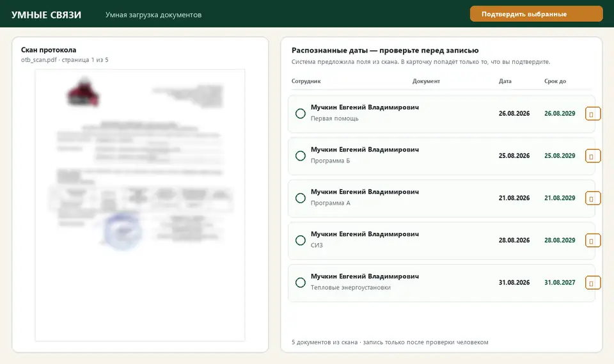Select the radio circle for Программа А

click(x=301, y=198)
